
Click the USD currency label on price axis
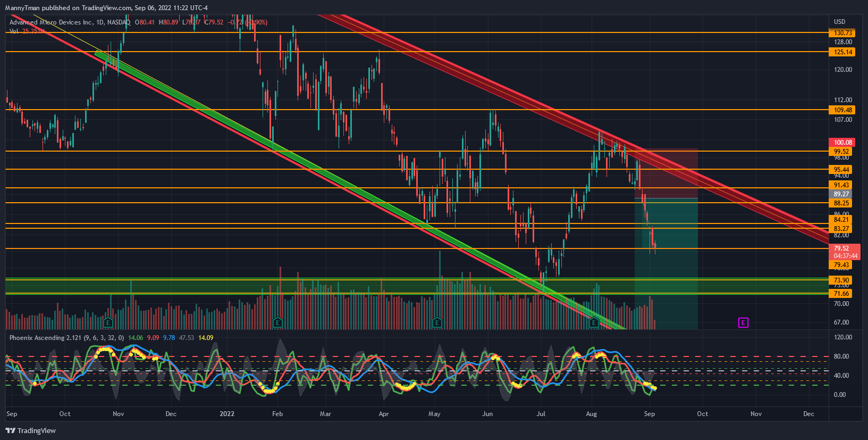[x=839, y=22]
